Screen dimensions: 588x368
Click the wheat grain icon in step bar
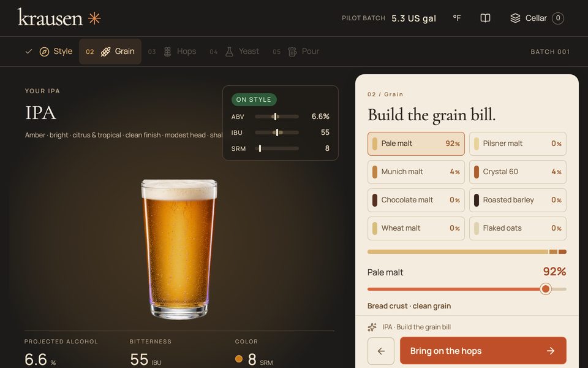(x=106, y=52)
